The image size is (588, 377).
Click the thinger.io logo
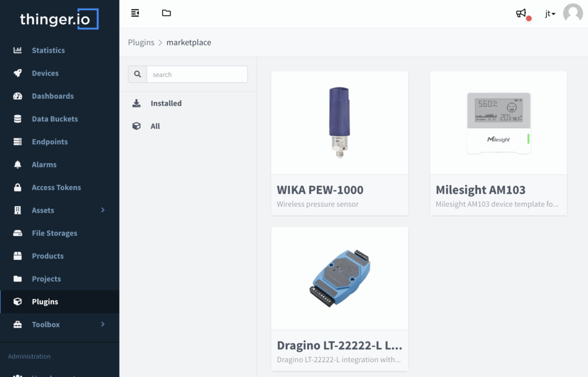(x=59, y=19)
